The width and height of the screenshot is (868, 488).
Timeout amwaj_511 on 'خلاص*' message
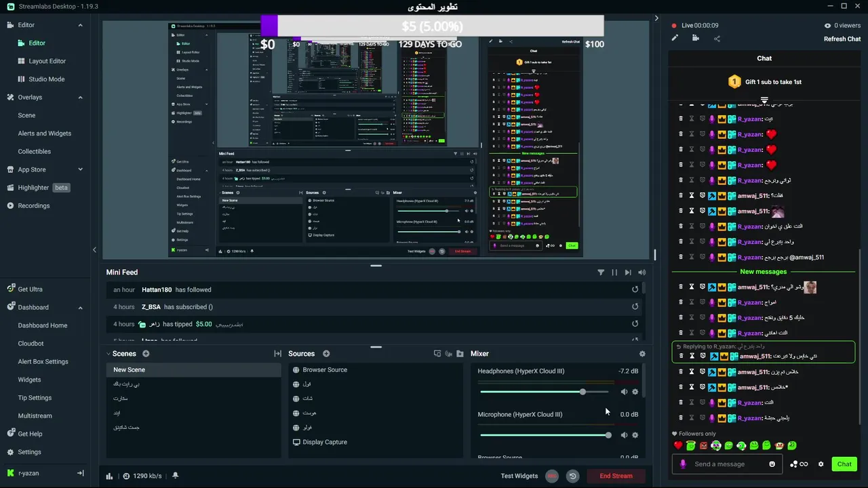[692, 387]
